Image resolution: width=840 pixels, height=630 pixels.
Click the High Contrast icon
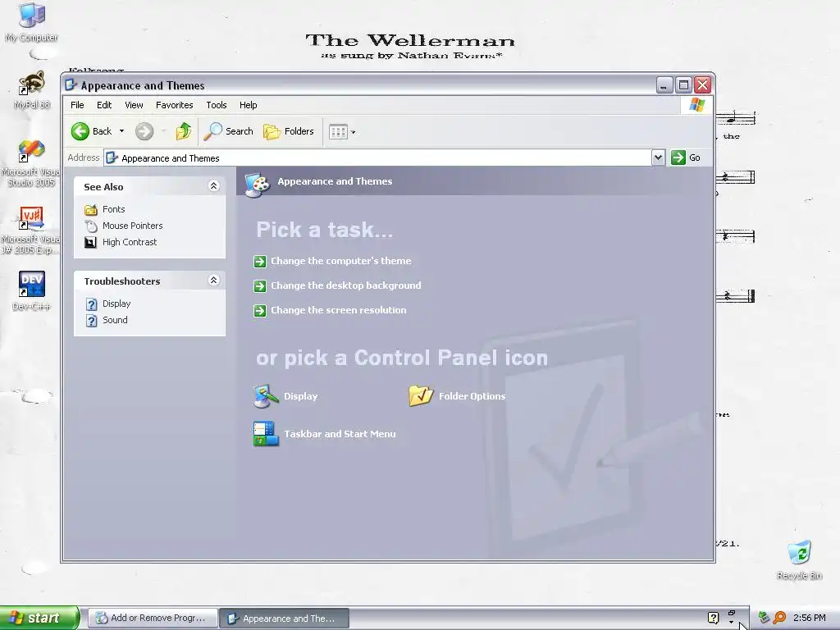91,242
